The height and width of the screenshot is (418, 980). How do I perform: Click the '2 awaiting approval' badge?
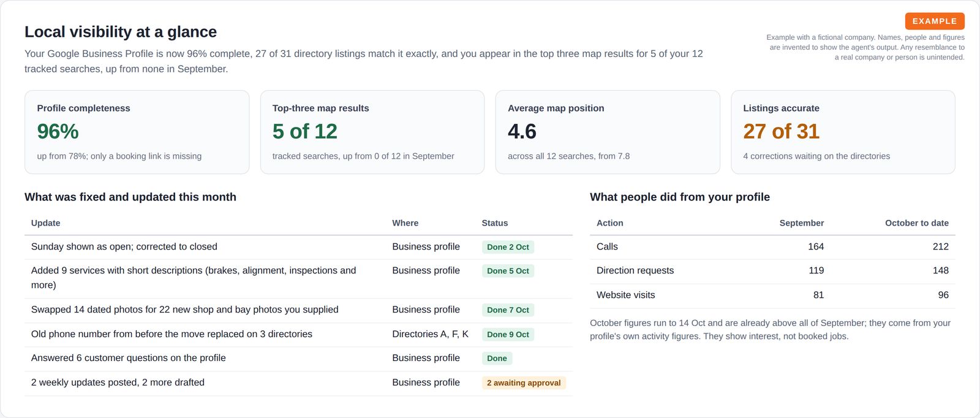click(x=524, y=383)
